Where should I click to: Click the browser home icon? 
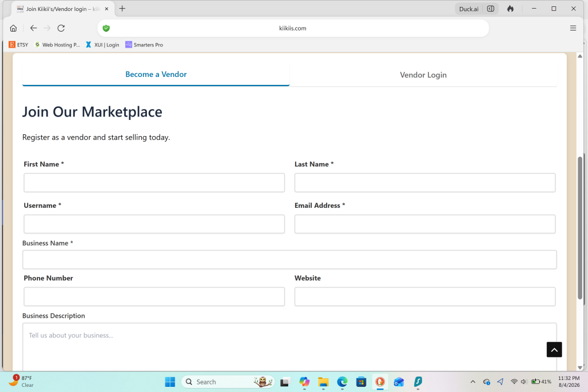(x=14, y=28)
